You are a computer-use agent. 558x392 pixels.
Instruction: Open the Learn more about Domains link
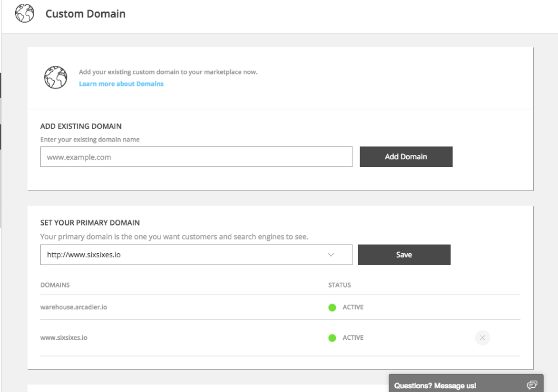tap(121, 84)
